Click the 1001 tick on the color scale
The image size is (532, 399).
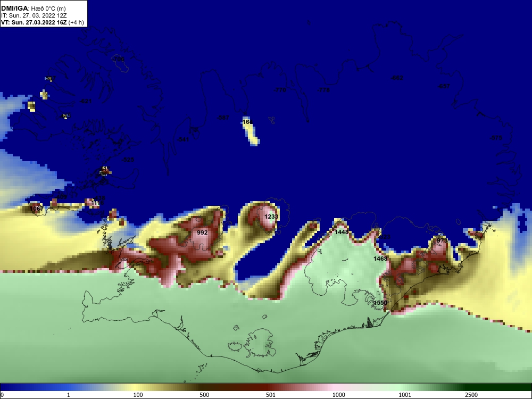tap(405, 395)
